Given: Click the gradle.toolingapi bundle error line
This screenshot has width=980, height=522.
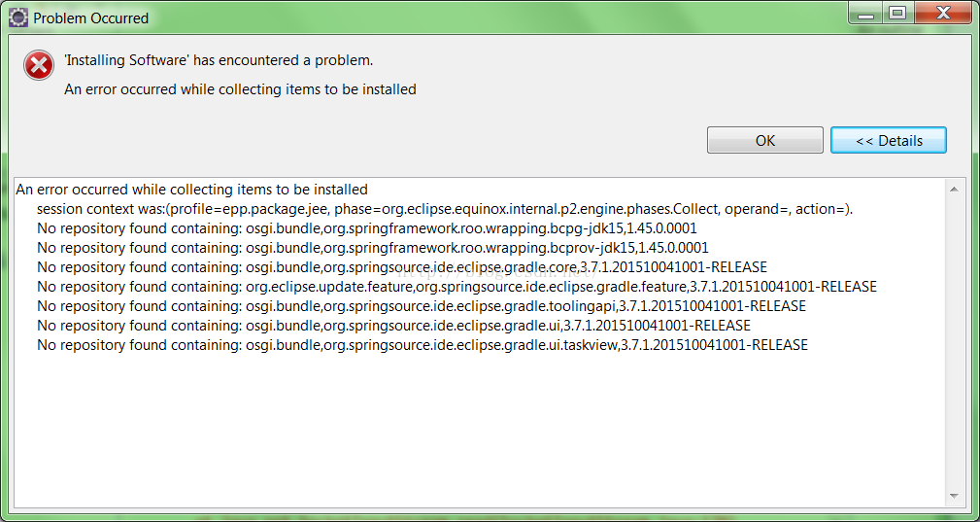Looking at the screenshot, I should 421,306.
